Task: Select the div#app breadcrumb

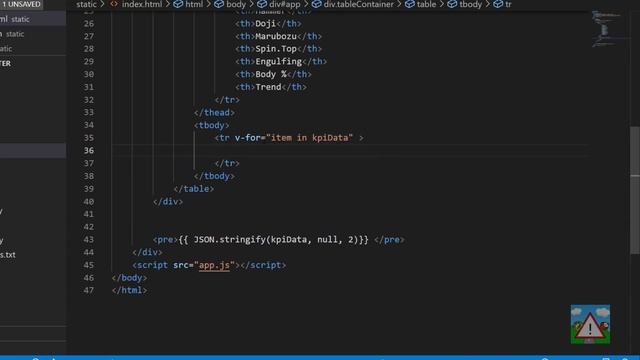Action: pyautogui.click(x=279, y=4)
